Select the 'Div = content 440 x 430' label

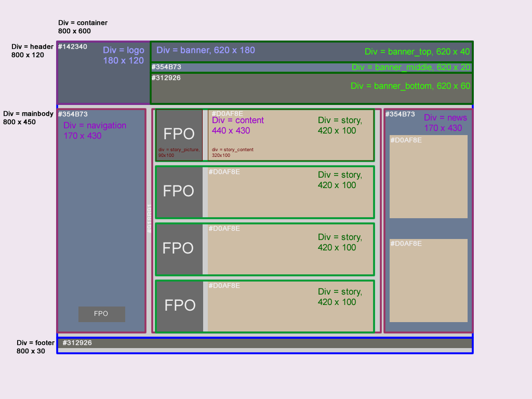click(237, 126)
